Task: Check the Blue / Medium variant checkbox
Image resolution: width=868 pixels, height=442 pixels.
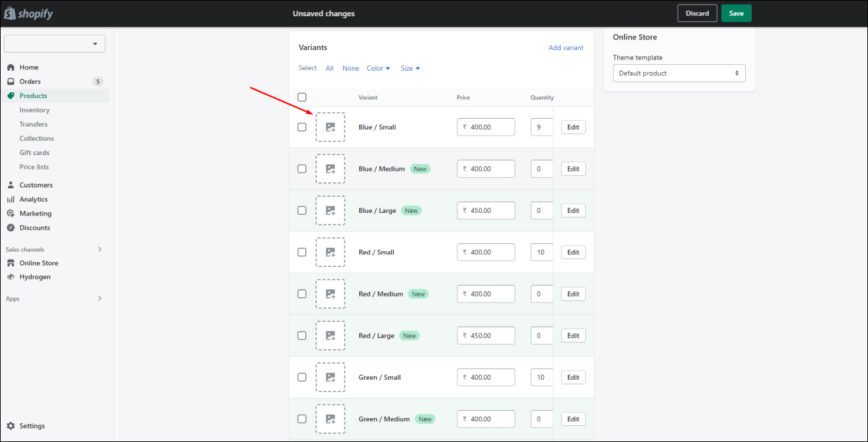Action: pos(302,169)
